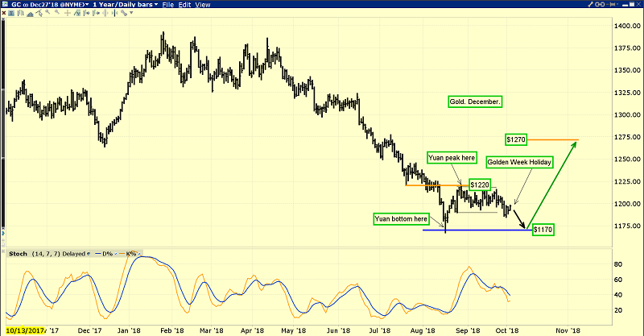
Task: Click the $1270 price target label
Action: click(515, 140)
